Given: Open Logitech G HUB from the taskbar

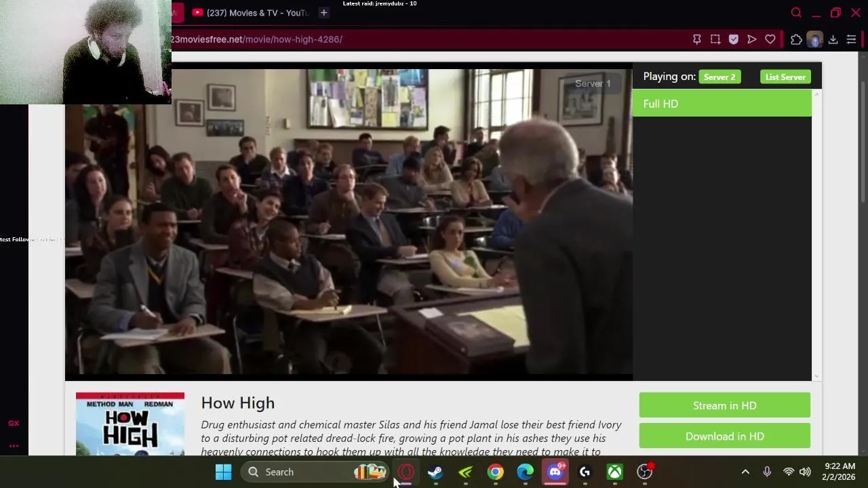Looking at the screenshot, I should [585, 472].
